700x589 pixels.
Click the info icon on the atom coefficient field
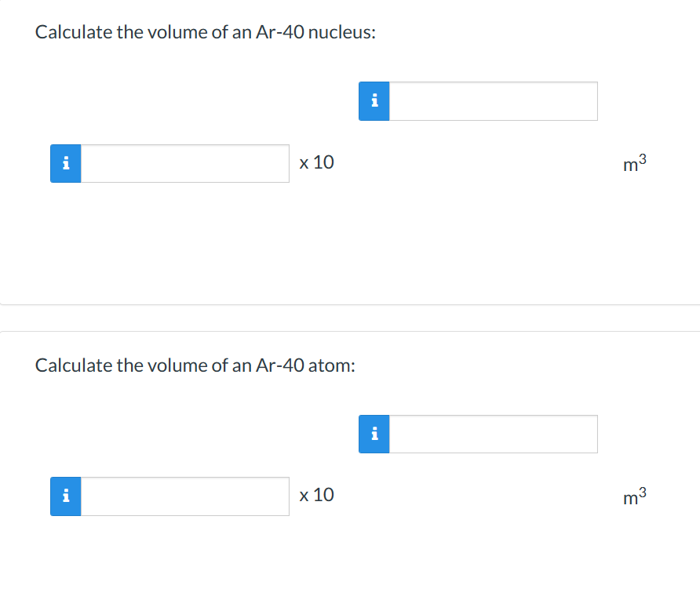(66, 496)
